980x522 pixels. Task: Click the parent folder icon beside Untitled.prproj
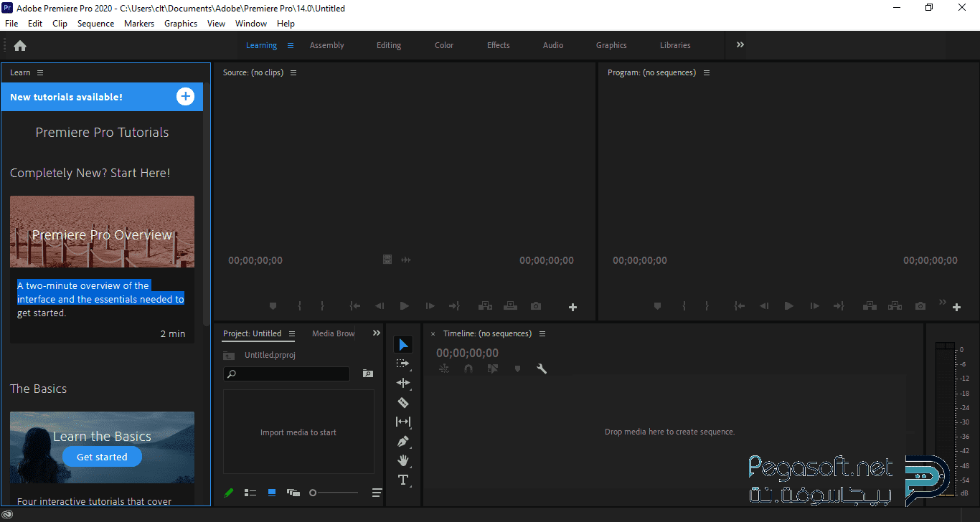pyautogui.click(x=229, y=355)
